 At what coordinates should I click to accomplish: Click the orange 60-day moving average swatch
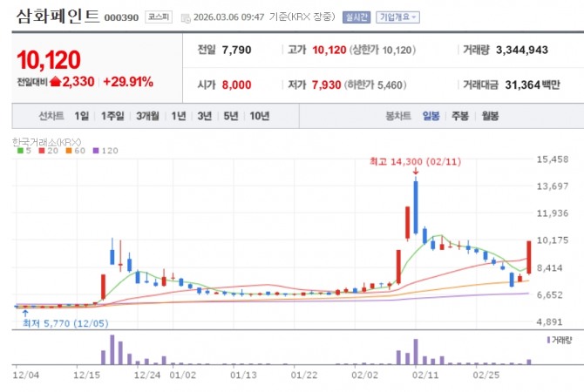[x=69, y=151]
